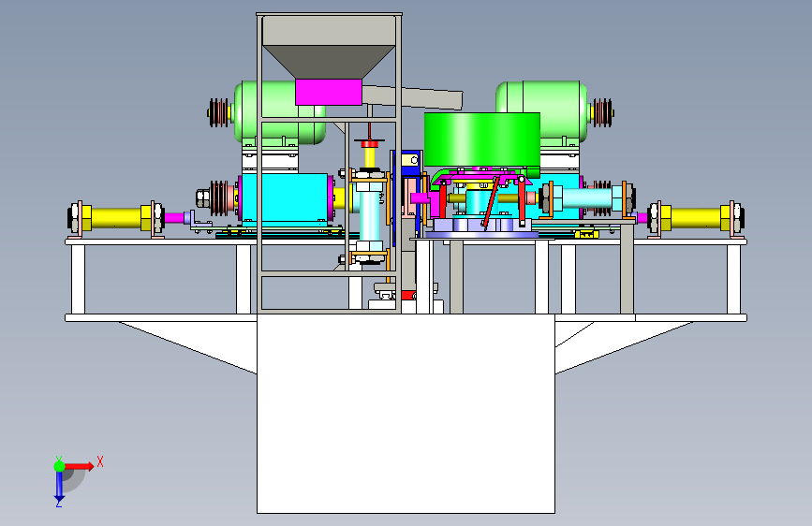Click the red X axis arrow of the triad
The height and width of the screenshot is (526, 812).
point(81,466)
